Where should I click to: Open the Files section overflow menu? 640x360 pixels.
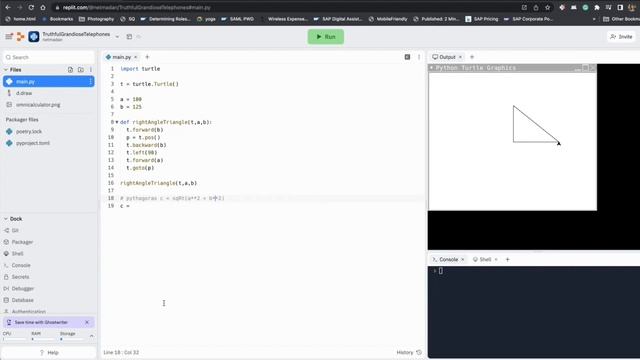[91, 70]
